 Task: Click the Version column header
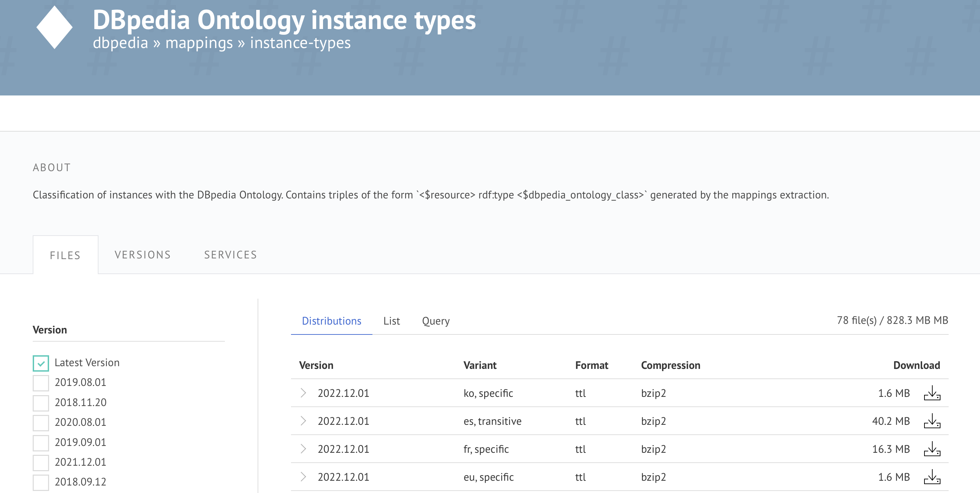point(316,365)
